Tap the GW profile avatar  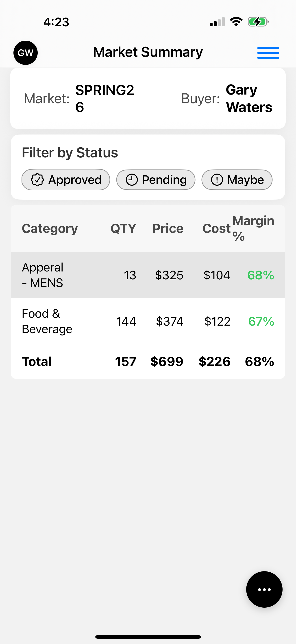coord(26,53)
